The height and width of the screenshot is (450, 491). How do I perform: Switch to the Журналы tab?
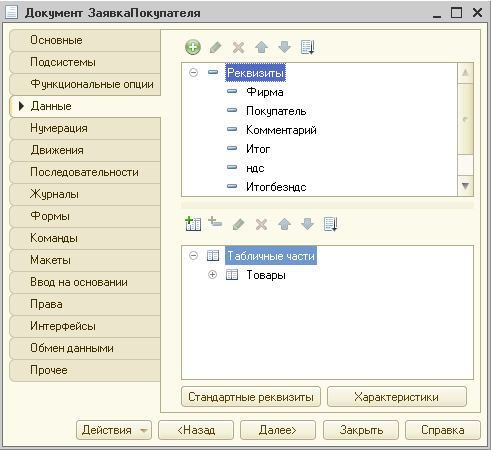pos(85,194)
